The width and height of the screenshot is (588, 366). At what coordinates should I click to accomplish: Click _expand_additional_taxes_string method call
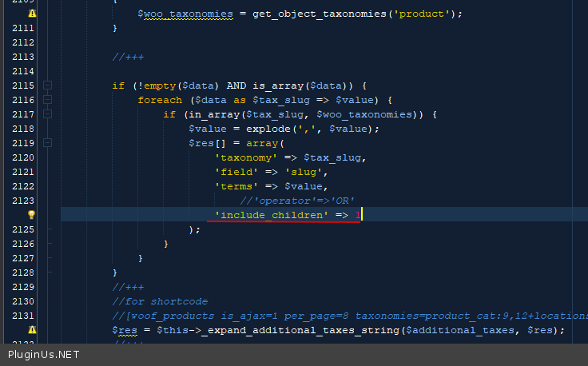pyautogui.click(x=300, y=331)
